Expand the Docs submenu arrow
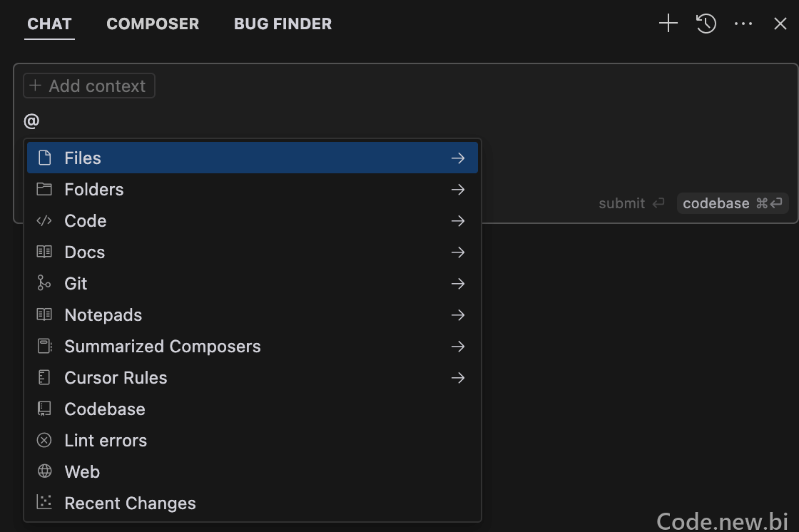Viewport: 799px width, 532px height. tap(457, 252)
